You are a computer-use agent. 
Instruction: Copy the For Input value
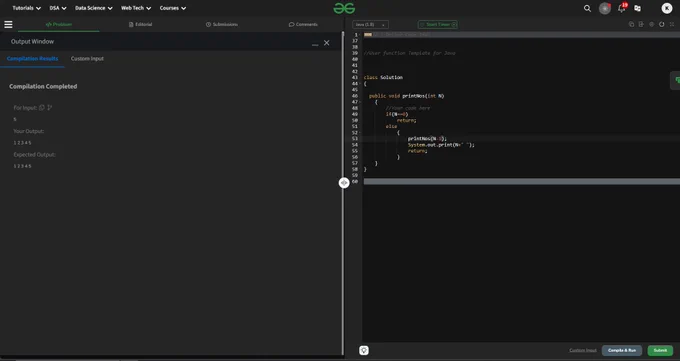(42, 108)
